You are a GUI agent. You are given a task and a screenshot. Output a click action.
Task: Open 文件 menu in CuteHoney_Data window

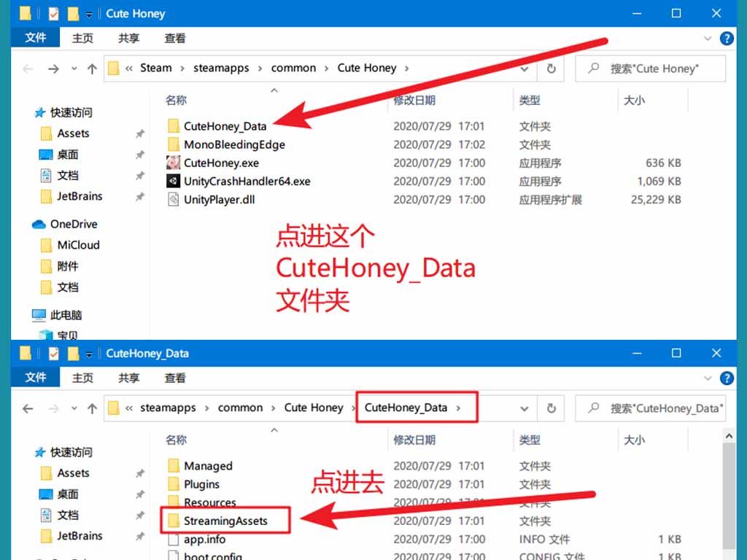point(35,377)
